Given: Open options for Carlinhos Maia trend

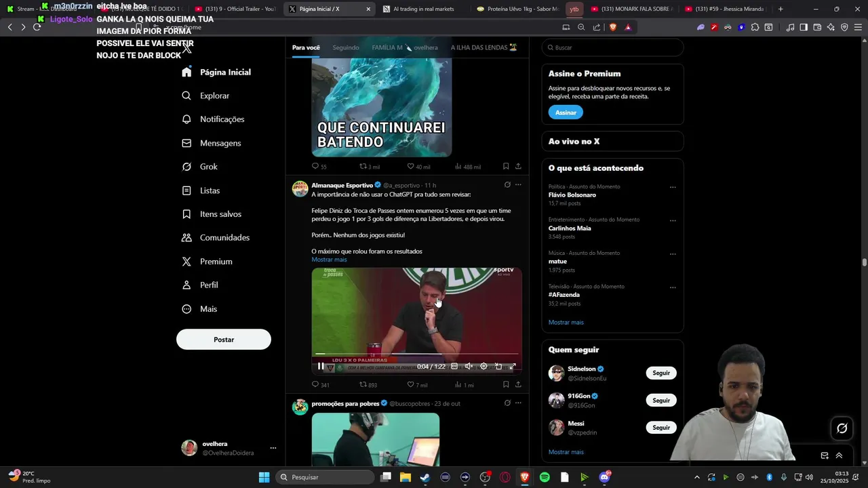Looking at the screenshot, I should pyautogui.click(x=673, y=220).
